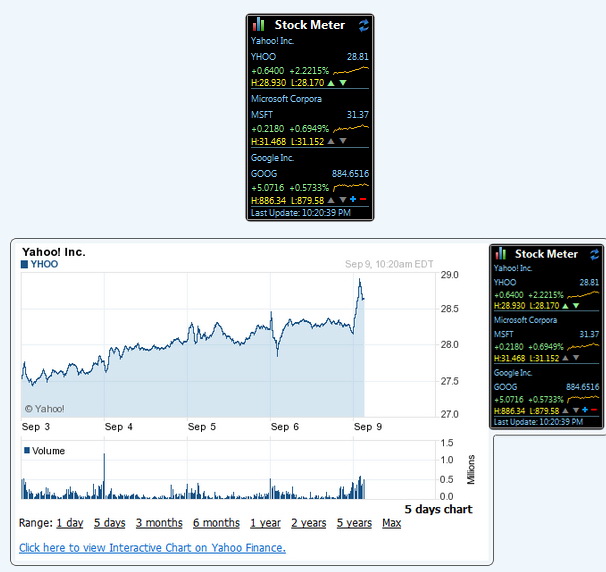Move YHOO up in top Stock Meter
This screenshot has height=572, width=606.
[331, 83]
